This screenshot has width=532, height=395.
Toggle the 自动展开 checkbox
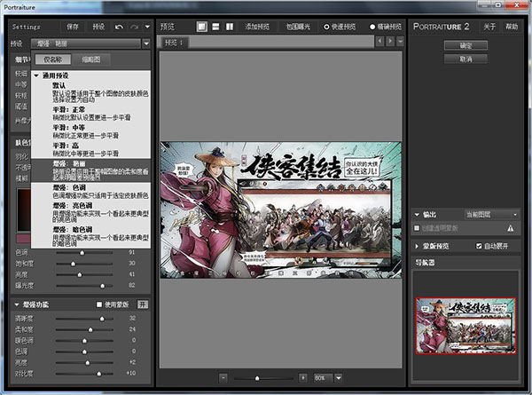(480, 246)
